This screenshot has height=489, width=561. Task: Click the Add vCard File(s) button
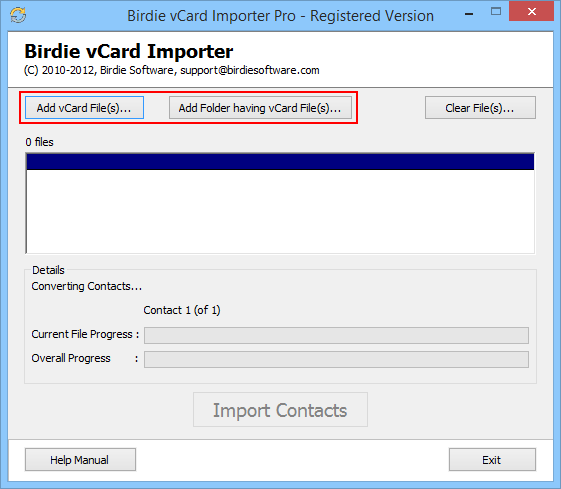click(x=84, y=108)
